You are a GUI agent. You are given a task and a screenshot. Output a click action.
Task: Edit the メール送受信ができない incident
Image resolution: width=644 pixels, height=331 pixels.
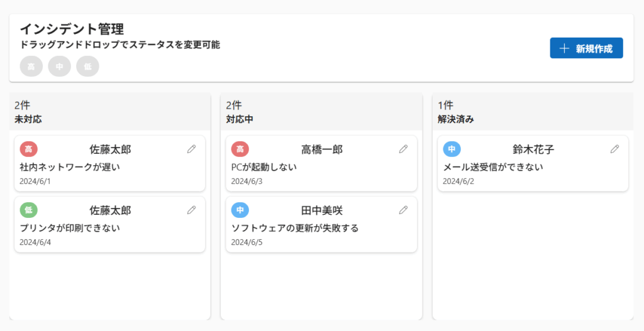coord(615,149)
